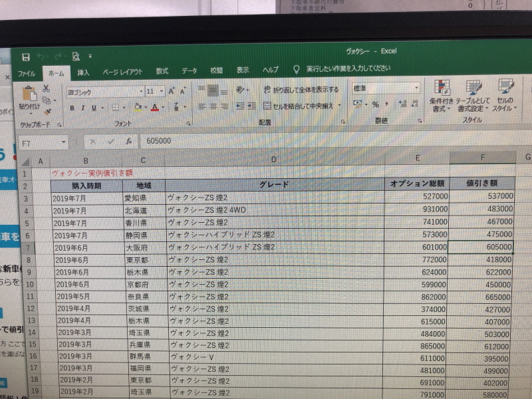This screenshot has width=532, height=399.
Task: Click Cell Styles (セルのスタイル) button
Action: tap(505, 95)
